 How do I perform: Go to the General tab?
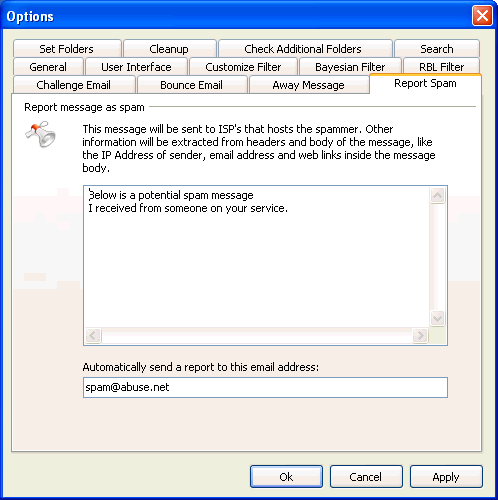(48, 67)
